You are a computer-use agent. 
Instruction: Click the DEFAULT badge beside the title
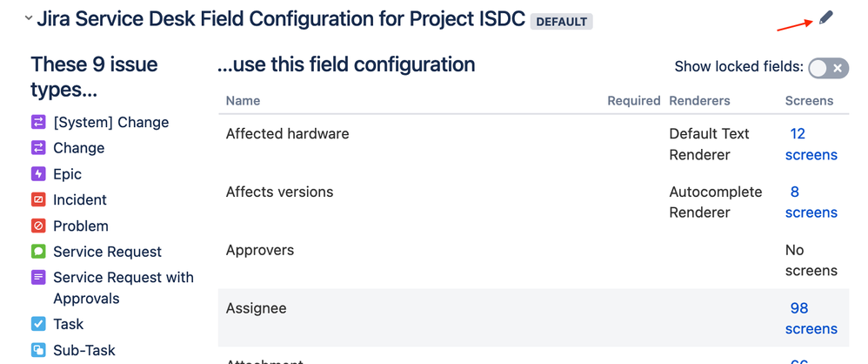point(562,22)
